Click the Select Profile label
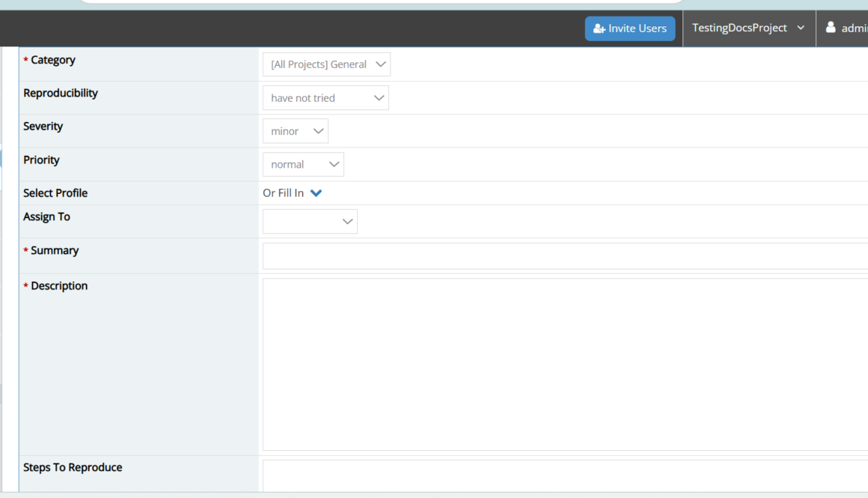868x498 pixels. click(x=55, y=193)
